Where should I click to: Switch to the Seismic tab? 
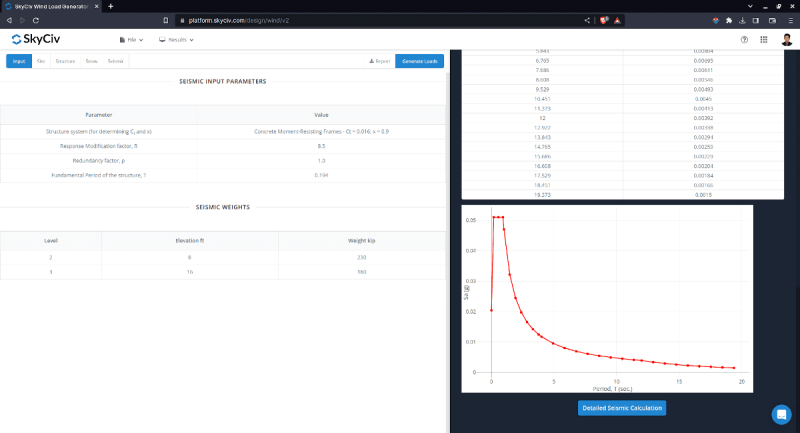click(116, 61)
